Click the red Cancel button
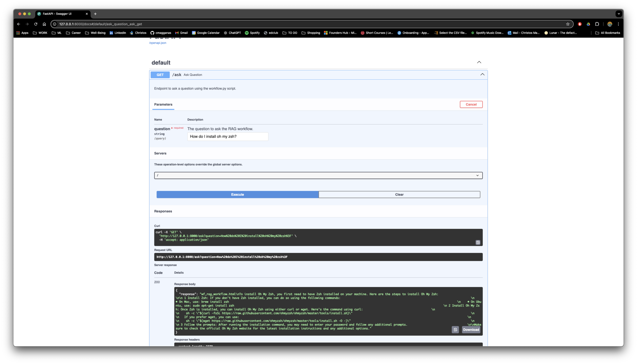The height and width of the screenshot is (364, 637). tap(471, 105)
